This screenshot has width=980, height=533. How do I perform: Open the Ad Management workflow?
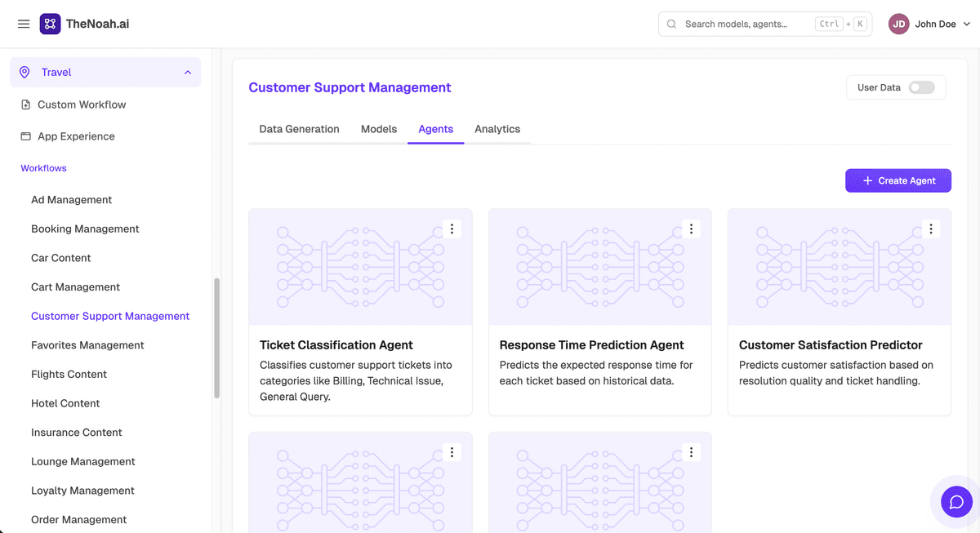(72, 200)
